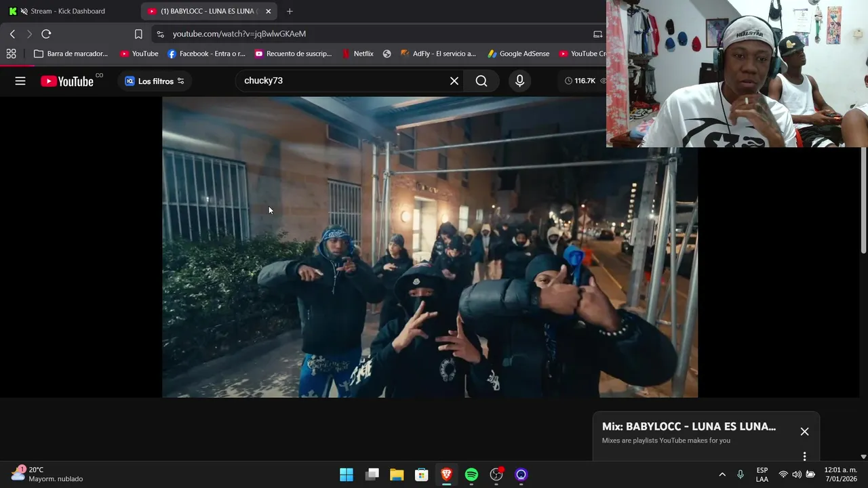Open the weather widget 20°C
868x488 pixels.
pyautogui.click(x=47, y=474)
